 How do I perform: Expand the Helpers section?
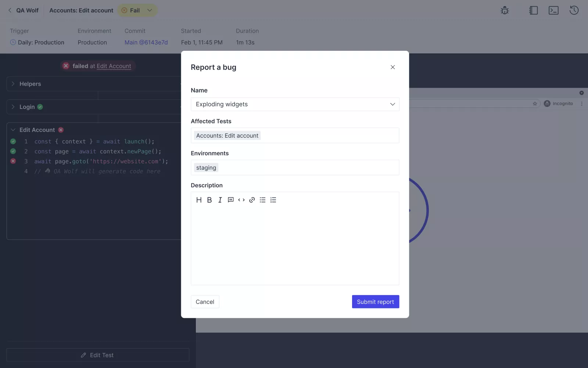[13, 84]
